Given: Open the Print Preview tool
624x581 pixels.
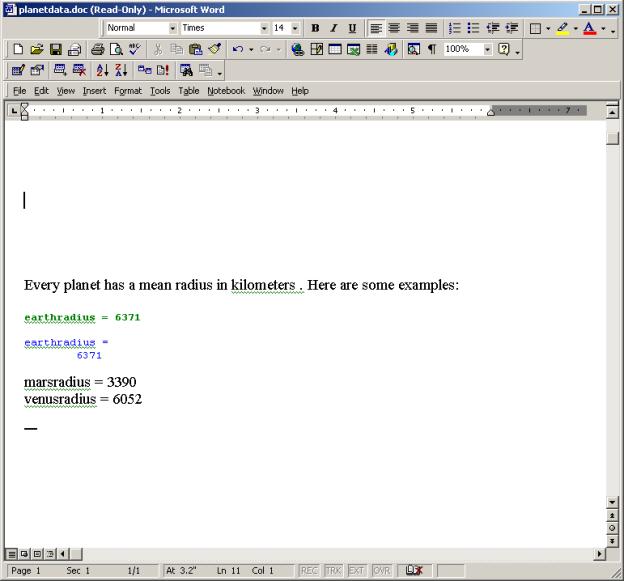Looking at the screenshot, I should pos(116,49).
